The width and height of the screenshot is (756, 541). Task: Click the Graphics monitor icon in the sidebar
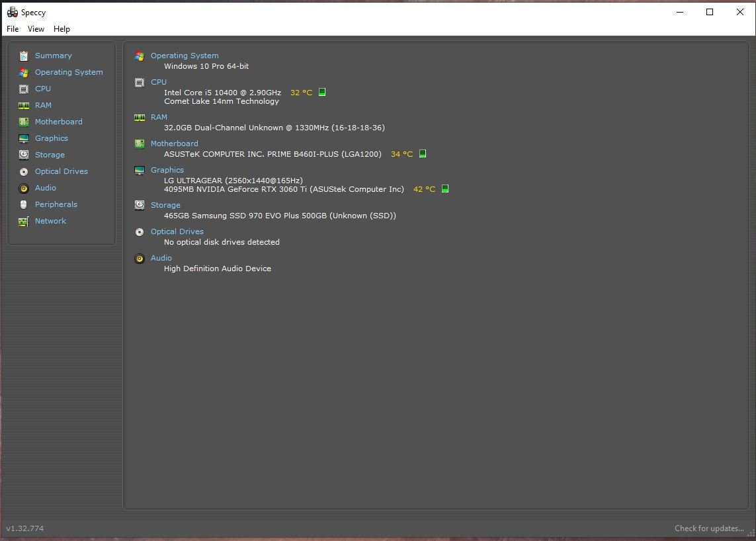pyautogui.click(x=24, y=138)
